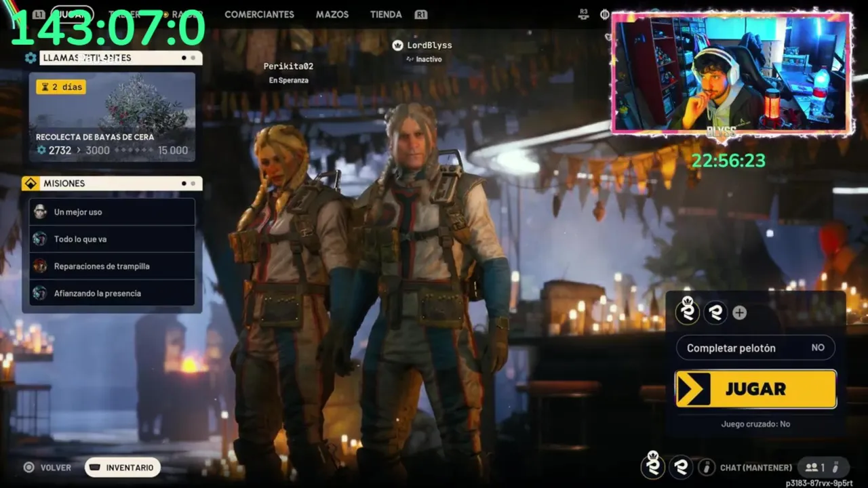Click the crowned avatar in bottom chat bar
The image size is (868, 488).
[x=653, y=466]
